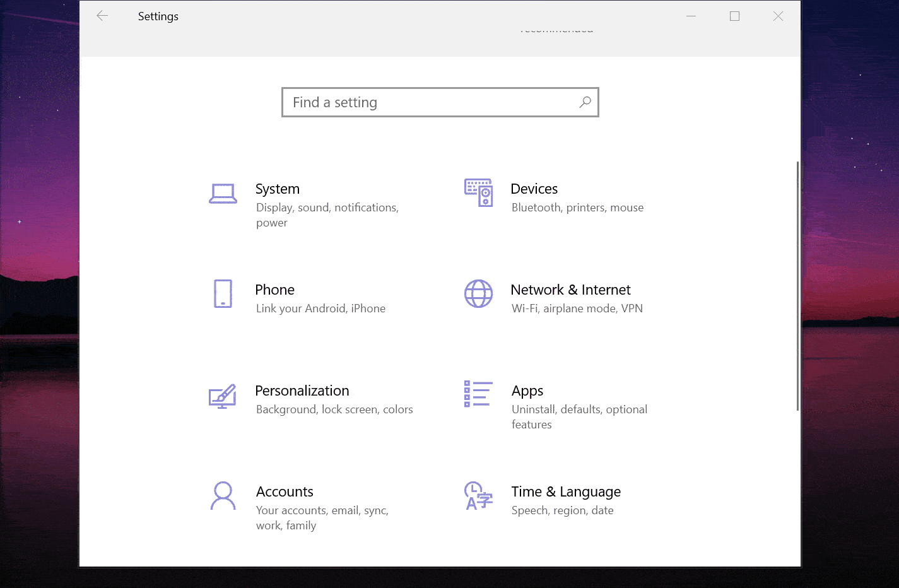
Task: Open Phone to link your Android
Action: 275,290
